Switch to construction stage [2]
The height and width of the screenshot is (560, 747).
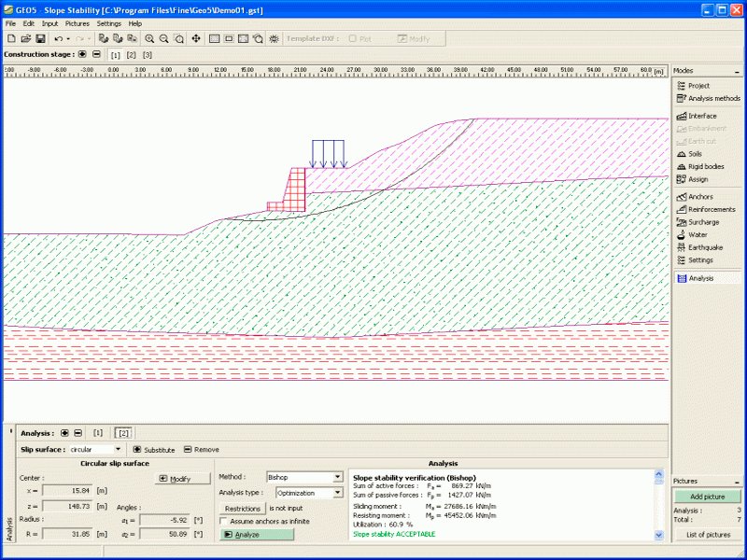coord(132,55)
